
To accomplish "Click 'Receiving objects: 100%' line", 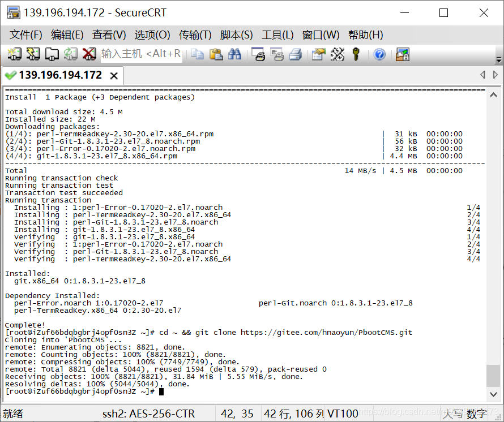I will click(x=154, y=377).
